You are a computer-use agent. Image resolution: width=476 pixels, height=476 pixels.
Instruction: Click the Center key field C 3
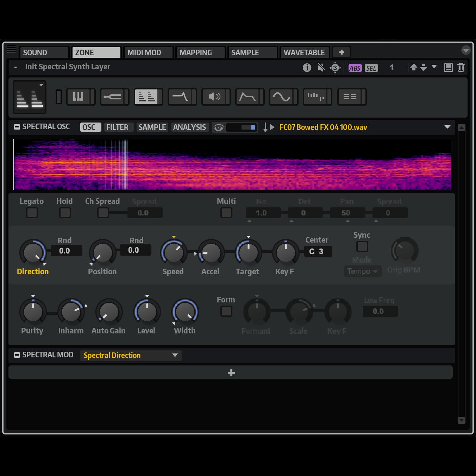318,251
